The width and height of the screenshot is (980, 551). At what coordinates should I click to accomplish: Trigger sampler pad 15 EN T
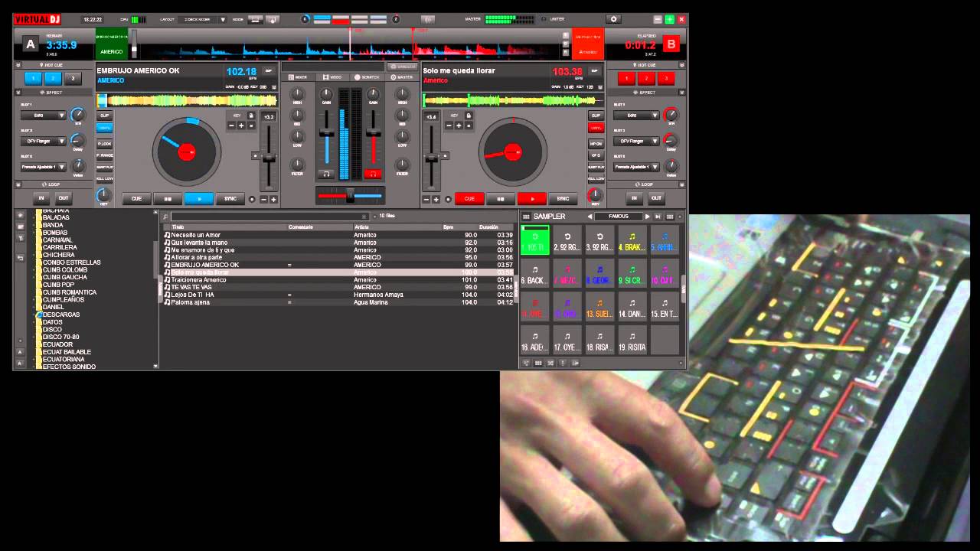665,306
